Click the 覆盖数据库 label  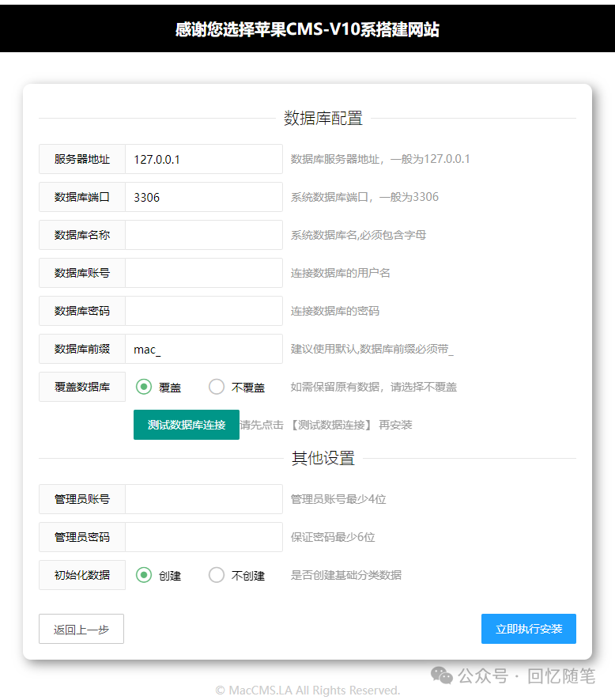(82, 387)
